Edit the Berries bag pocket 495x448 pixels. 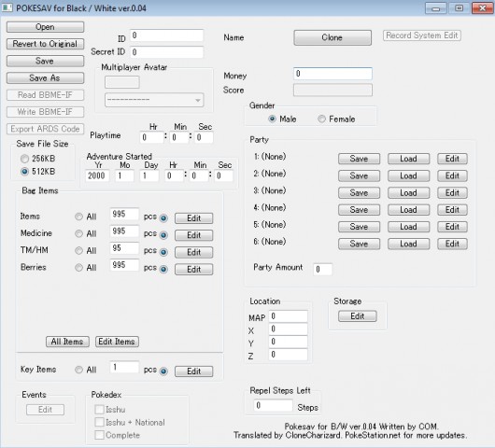click(x=194, y=269)
